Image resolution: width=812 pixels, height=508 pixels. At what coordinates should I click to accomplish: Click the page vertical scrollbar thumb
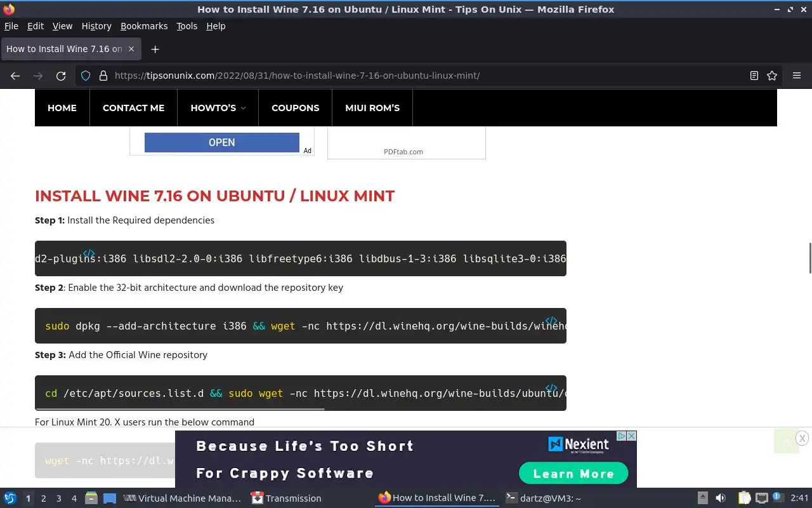(809, 258)
